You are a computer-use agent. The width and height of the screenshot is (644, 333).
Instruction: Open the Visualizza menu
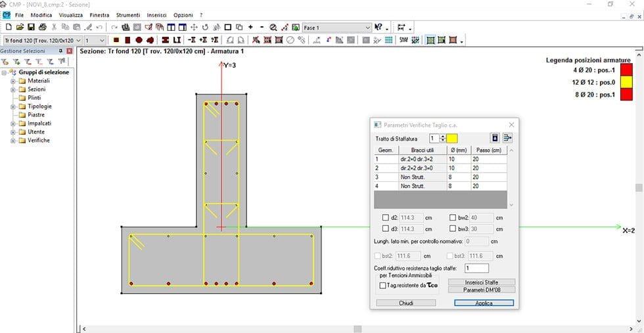click(70, 14)
